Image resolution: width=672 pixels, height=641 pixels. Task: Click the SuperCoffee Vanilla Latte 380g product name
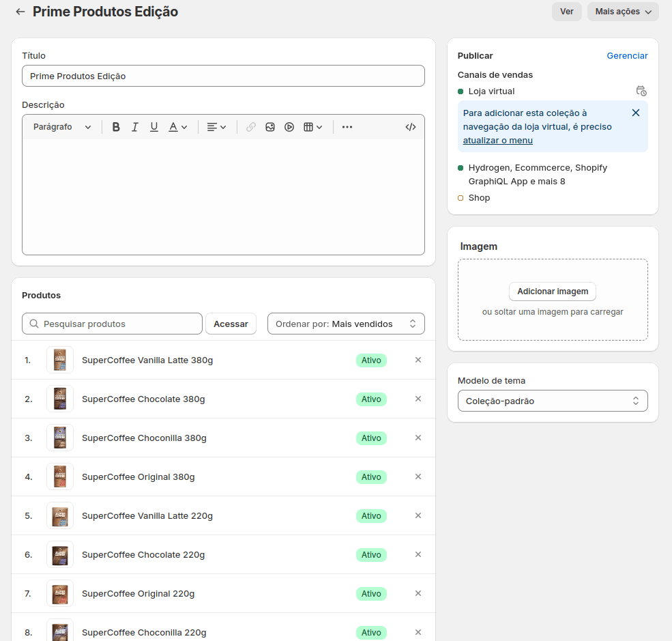click(147, 360)
